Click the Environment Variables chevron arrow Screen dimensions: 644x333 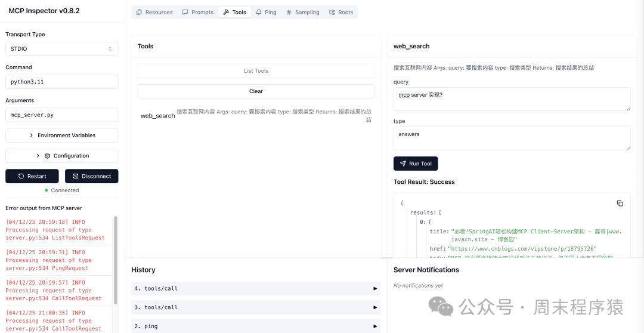point(32,135)
